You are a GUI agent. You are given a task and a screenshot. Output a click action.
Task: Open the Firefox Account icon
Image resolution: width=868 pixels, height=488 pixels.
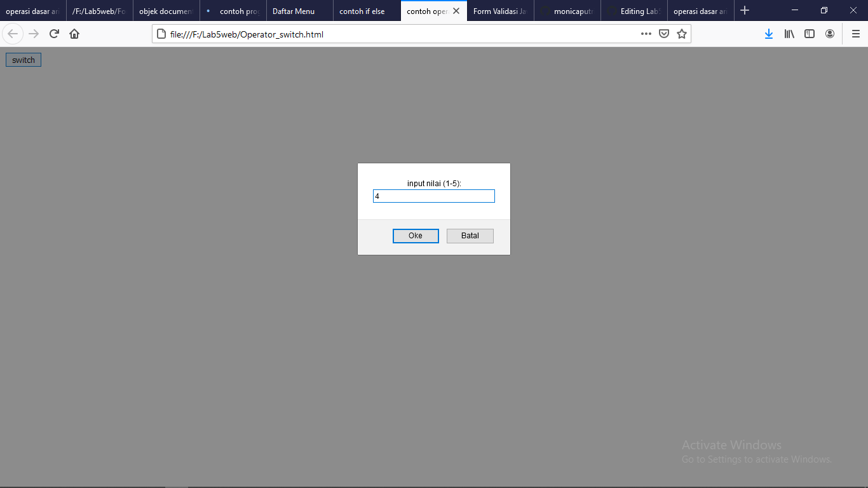830,34
